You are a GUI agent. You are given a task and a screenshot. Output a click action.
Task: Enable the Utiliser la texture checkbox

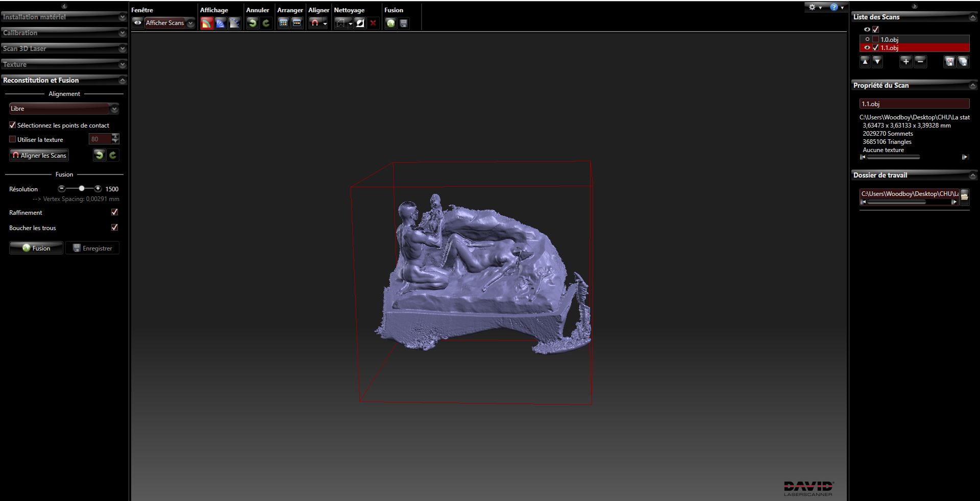coord(13,139)
